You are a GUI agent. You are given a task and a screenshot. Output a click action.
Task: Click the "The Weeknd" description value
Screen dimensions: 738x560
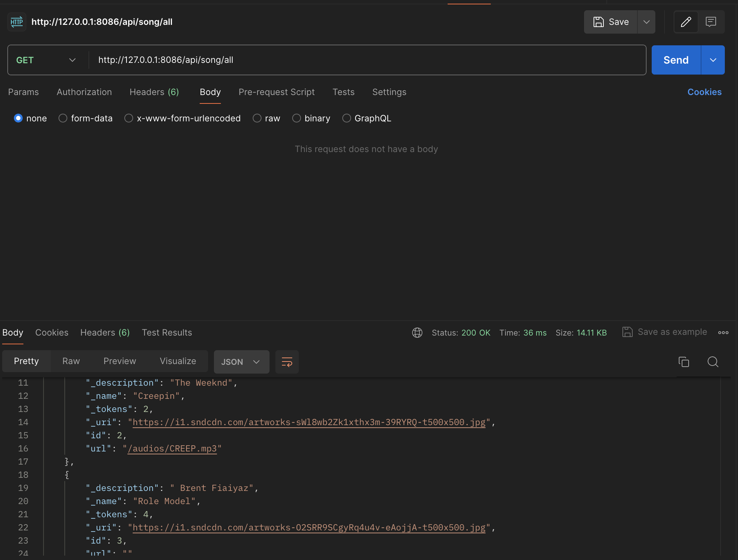coord(201,383)
